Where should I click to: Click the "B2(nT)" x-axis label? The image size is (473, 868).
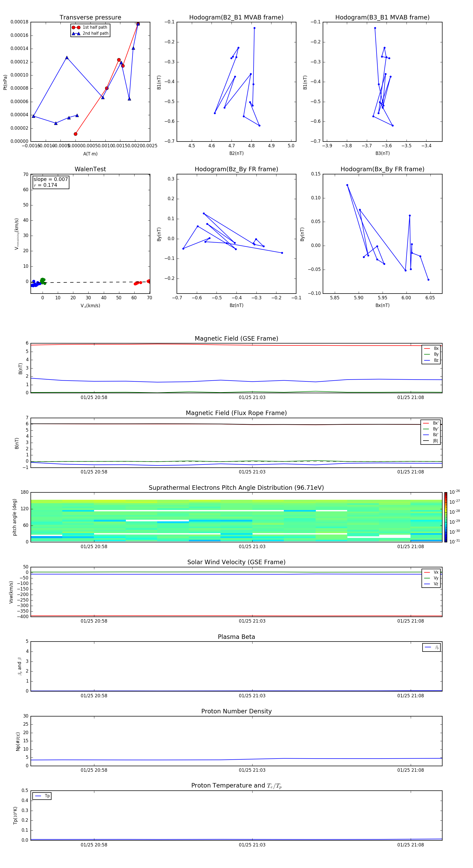pyautogui.click(x=236, y=153)
